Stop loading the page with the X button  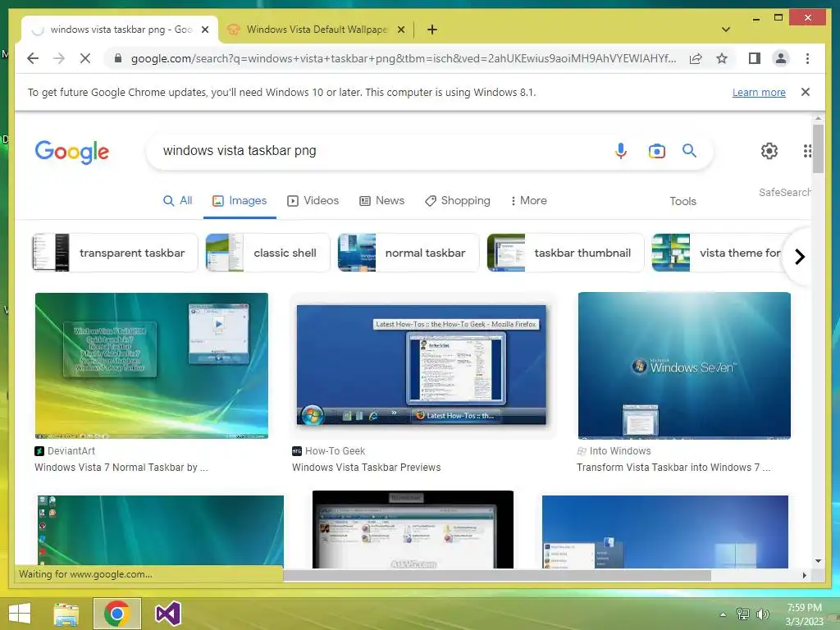pyautogui.click(x=85, y=58)
